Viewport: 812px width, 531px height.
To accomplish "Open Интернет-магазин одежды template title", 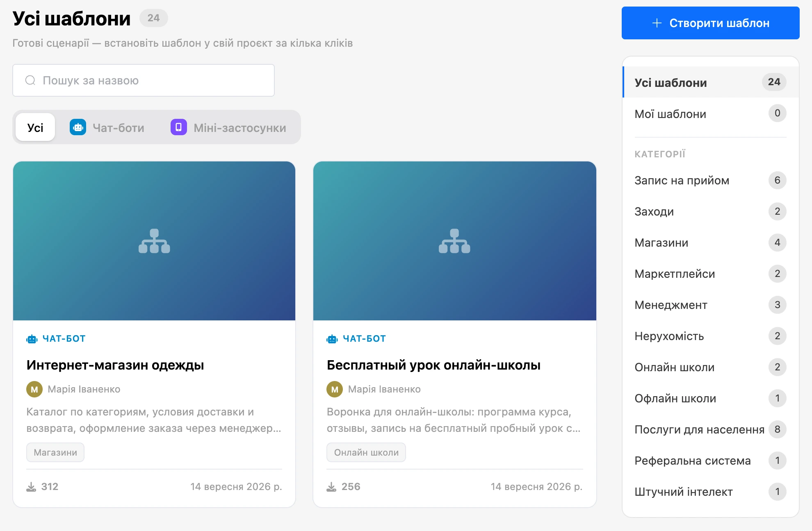I will (115, 365).
